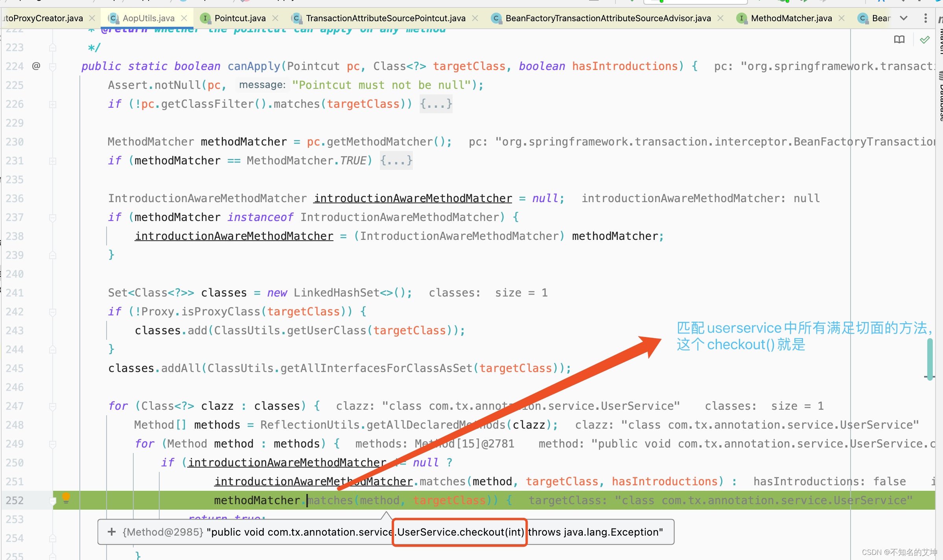Click the BeanFactoryTransactionAttributeSourceAdvisor class file icon
Viewport: 943px width, 560px height.
pos(496,18)
